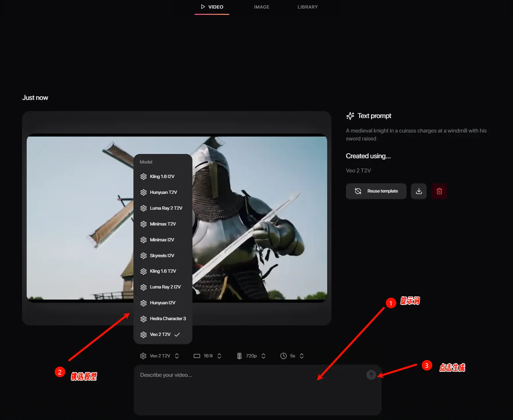Screen dimensions: 513x420
Task: Click the 720p resolution icon
Action: [x=240, y=356]
